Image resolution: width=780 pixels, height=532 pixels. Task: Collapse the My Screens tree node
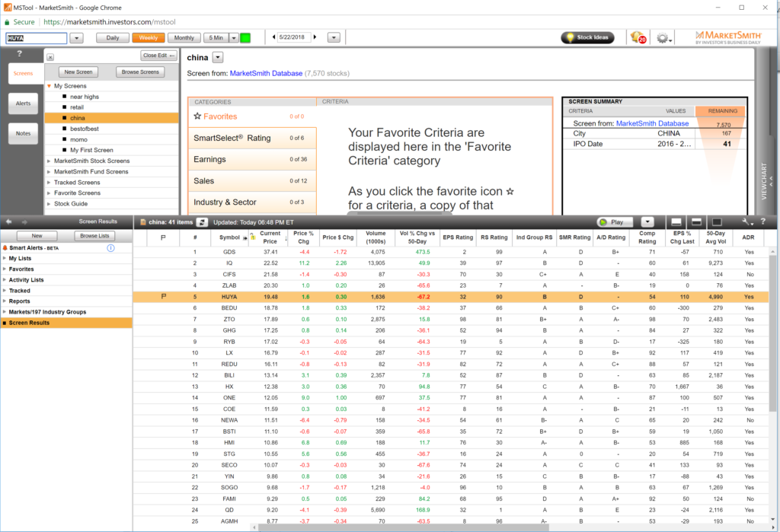[50, 86]
